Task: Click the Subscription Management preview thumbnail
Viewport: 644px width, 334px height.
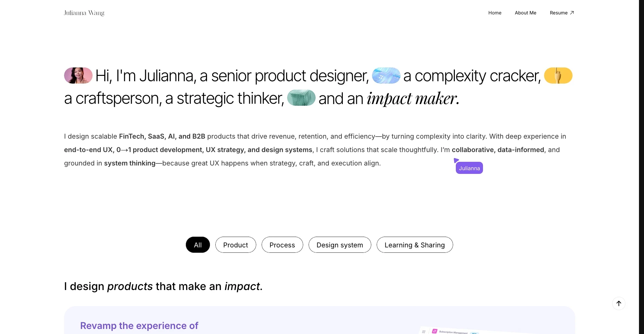Action: point(453,331)
